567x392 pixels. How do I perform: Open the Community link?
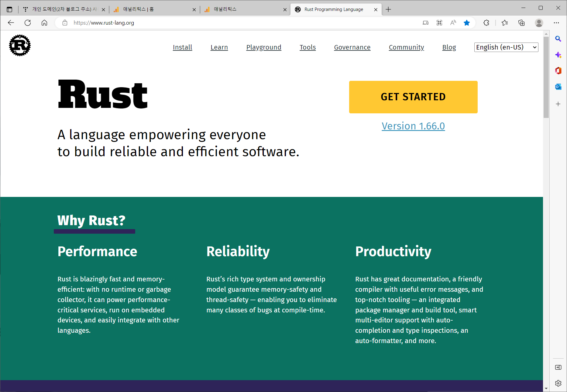coord(406,47)
